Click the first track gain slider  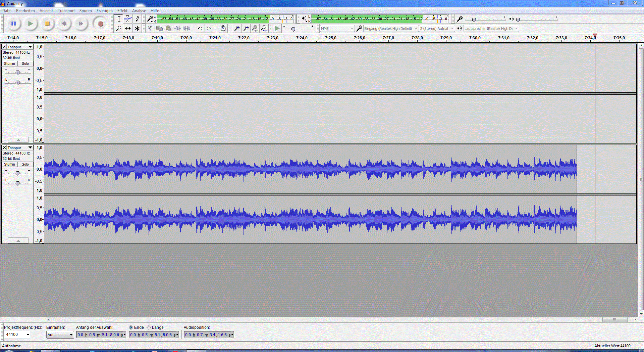(x=18, y=72)
